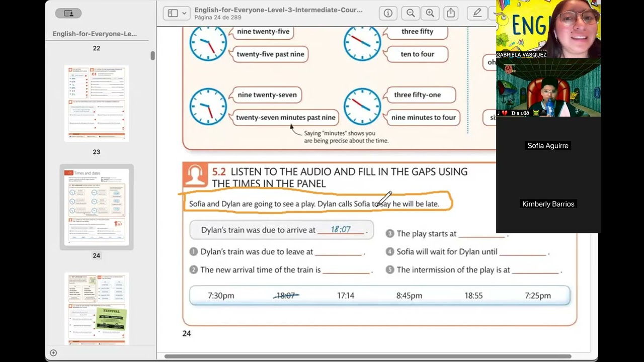Toggle the Preview sidebar view button
The image size is (644, 362).
[x=173, y=13]
